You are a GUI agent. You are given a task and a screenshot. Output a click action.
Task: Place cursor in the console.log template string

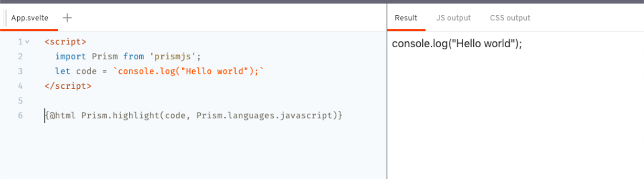pos(188,72)
